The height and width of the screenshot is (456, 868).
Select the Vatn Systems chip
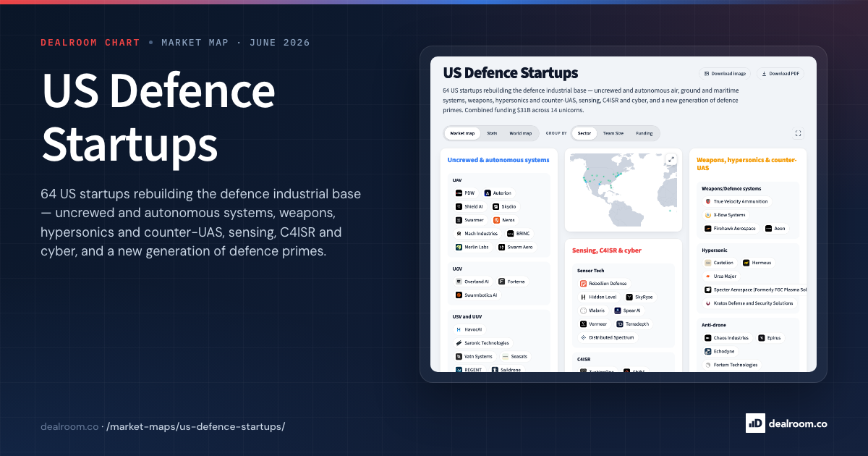click(475, 356)
